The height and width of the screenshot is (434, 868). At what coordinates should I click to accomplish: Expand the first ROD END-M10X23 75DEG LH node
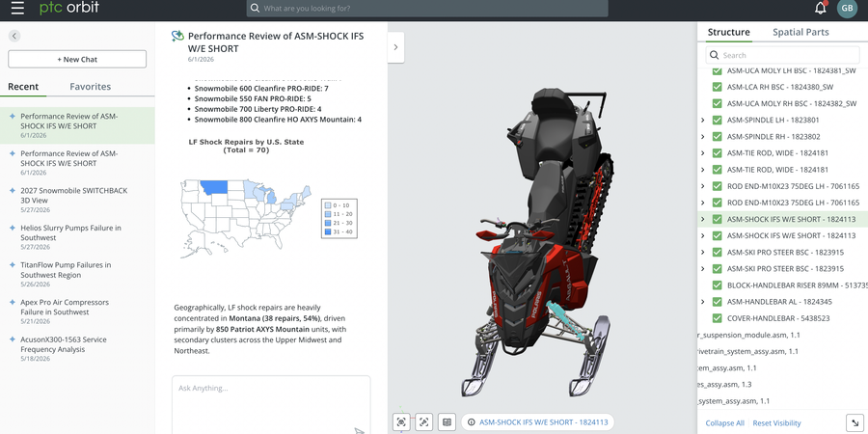(x=702, y=186)
